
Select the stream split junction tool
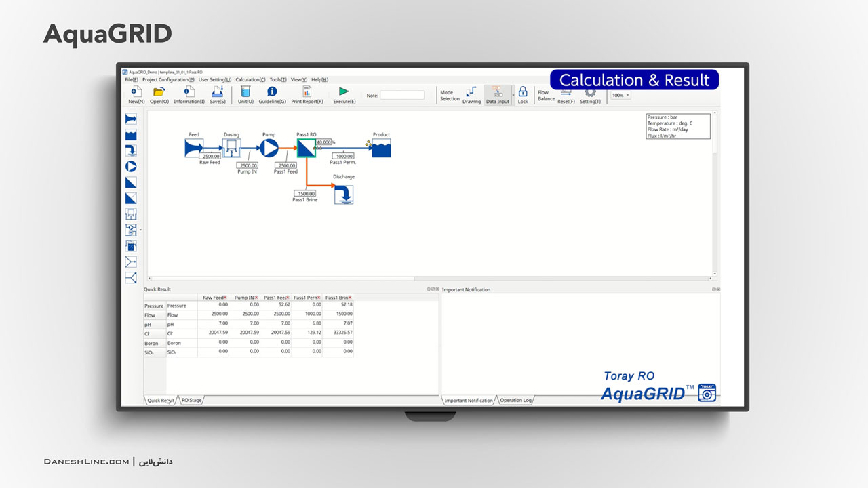point(131,277)
